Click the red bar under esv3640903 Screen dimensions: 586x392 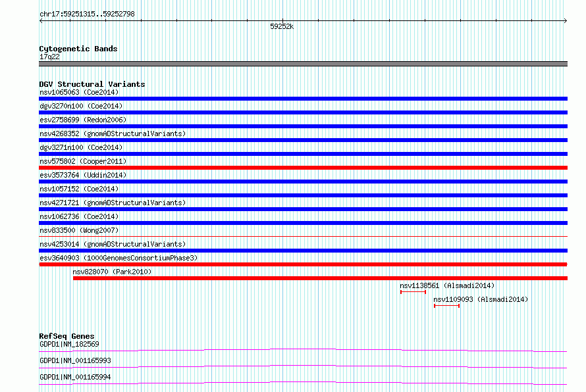(x=303, y=264)
